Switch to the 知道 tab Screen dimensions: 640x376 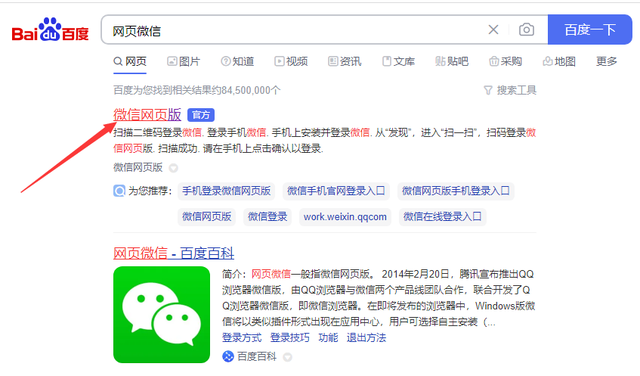click(238, 62)
